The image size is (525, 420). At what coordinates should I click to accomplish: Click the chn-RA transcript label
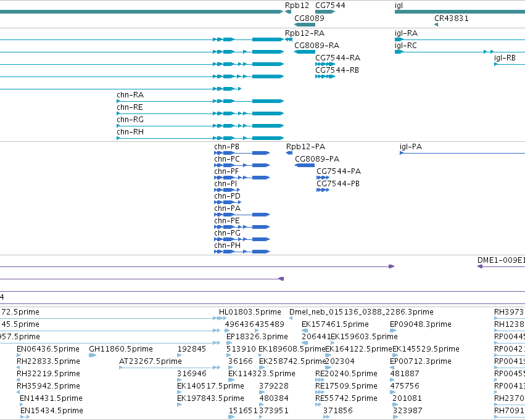130,95
